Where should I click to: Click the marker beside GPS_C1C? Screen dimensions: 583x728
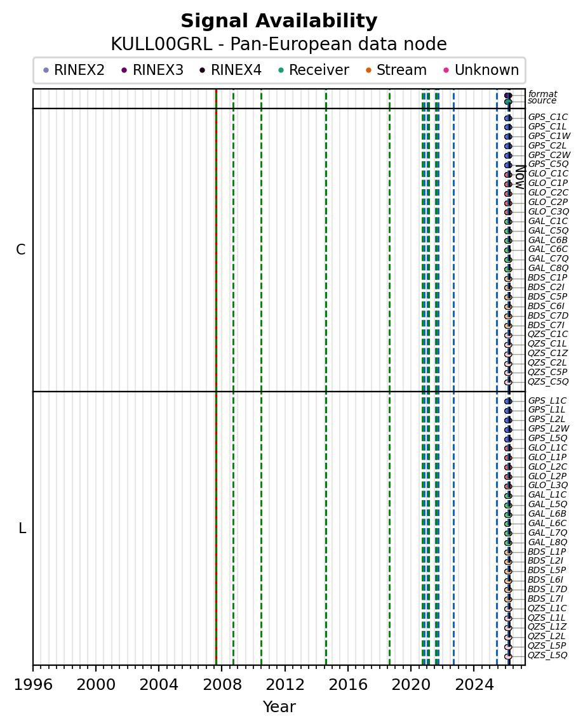pyautogui.click(x=508, y=118)
